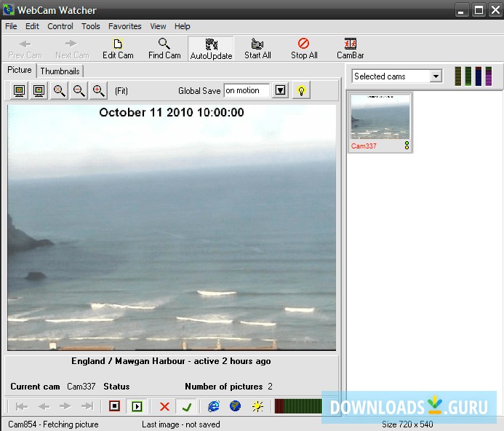Open the File menu

click(11, 26)
